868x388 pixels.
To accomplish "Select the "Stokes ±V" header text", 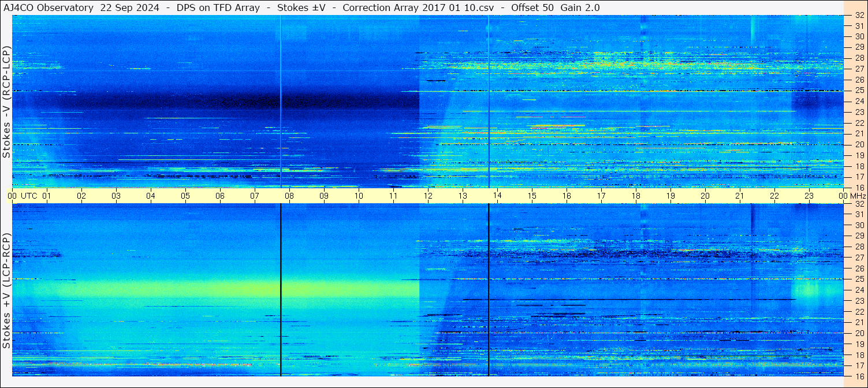I will (x=301, y=8).
